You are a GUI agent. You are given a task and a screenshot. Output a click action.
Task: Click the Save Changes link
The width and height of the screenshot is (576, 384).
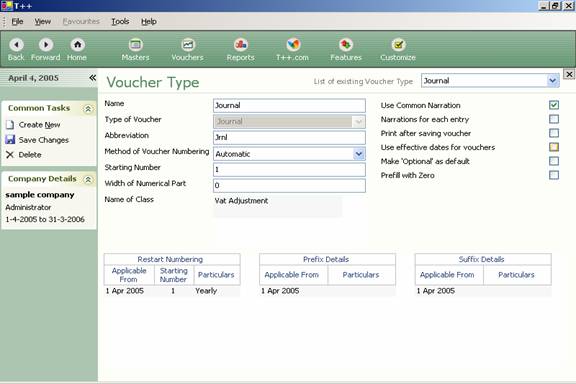point(44,140)
